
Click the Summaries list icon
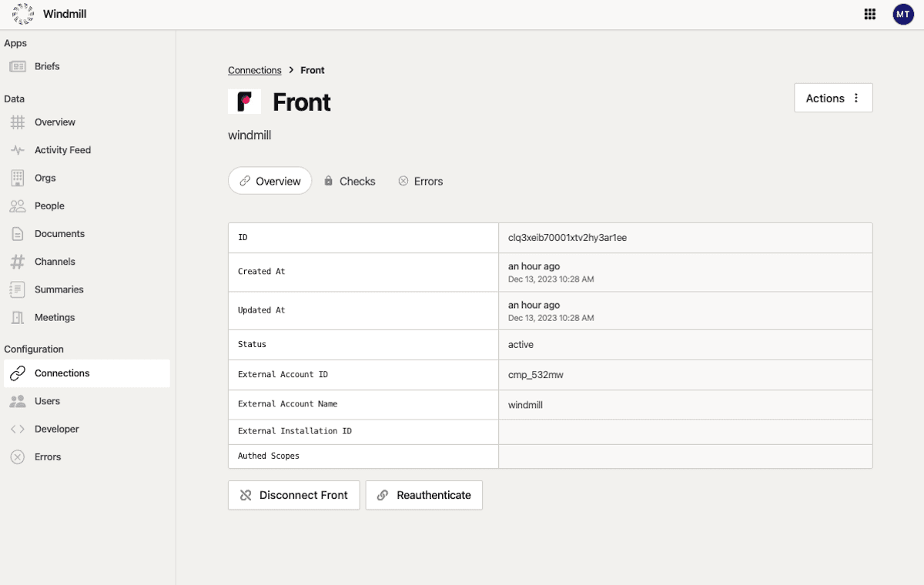click(x=18, y=289)
